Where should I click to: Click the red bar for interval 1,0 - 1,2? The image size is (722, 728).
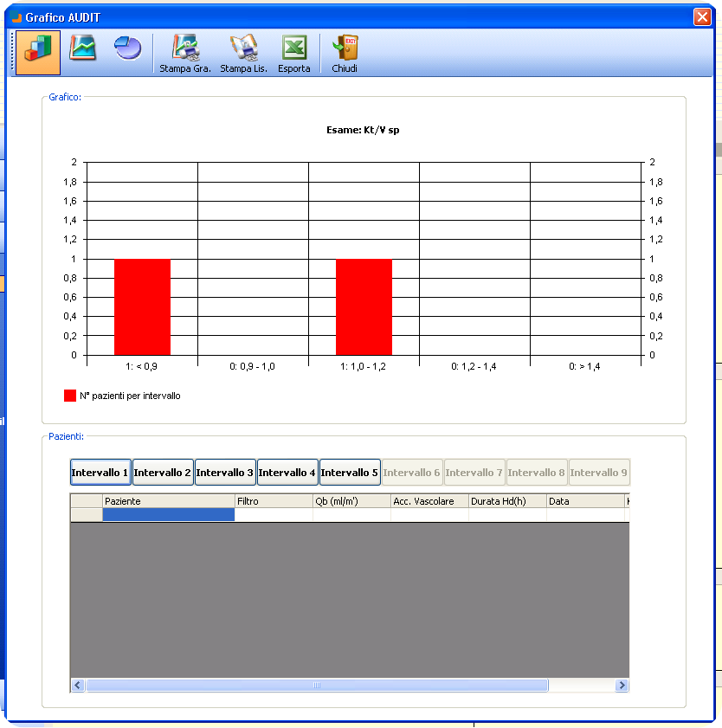(x=364, y=307)
